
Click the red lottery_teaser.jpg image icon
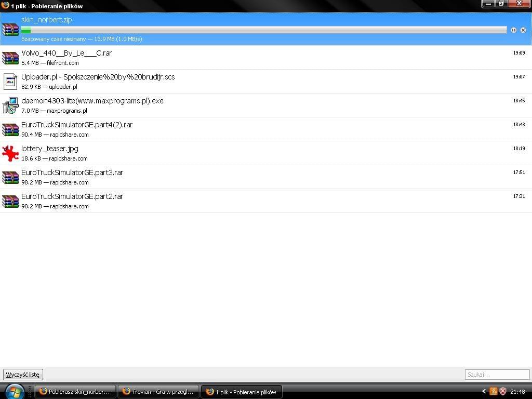(10, 153)
